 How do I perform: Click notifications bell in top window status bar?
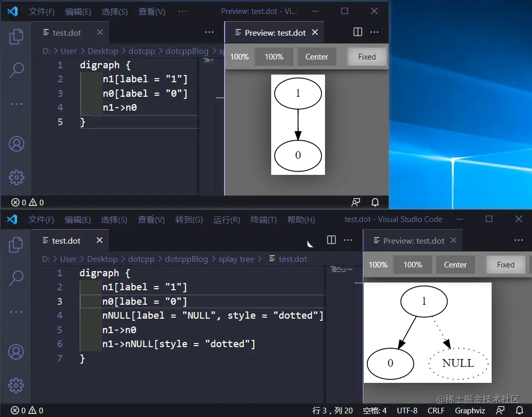pos(375,202)
